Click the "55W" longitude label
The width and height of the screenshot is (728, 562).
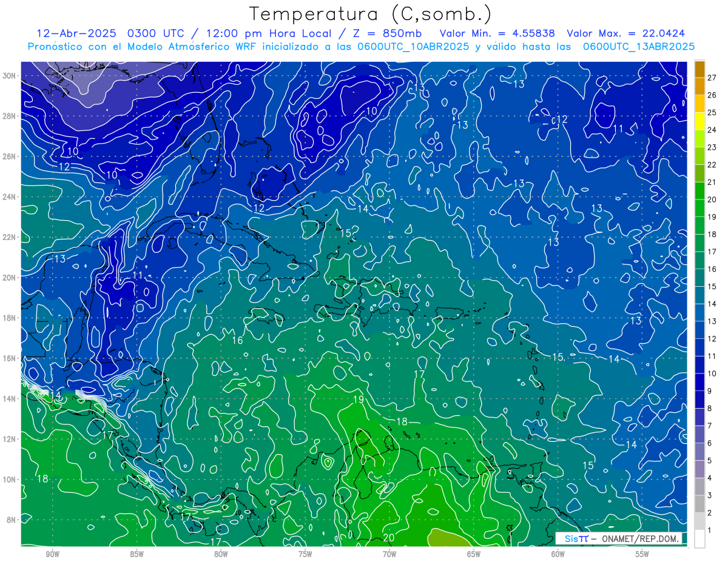pyautogui.click(x=642, y=554)
